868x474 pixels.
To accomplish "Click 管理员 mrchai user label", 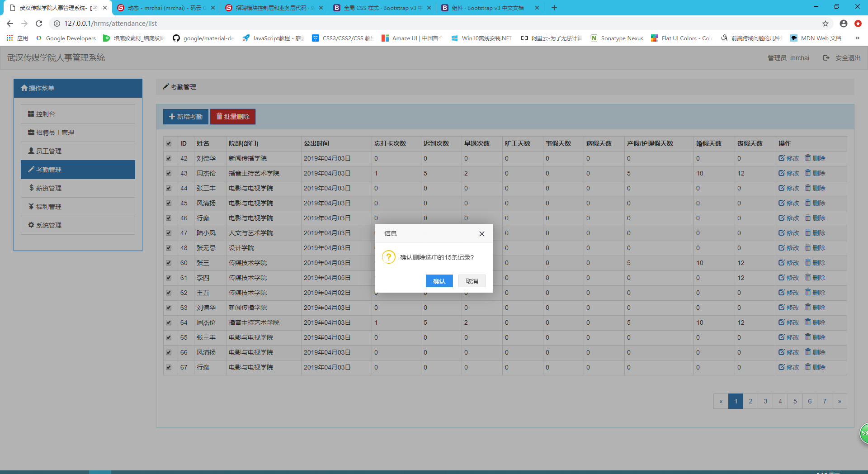I will [x=788, y=58].
